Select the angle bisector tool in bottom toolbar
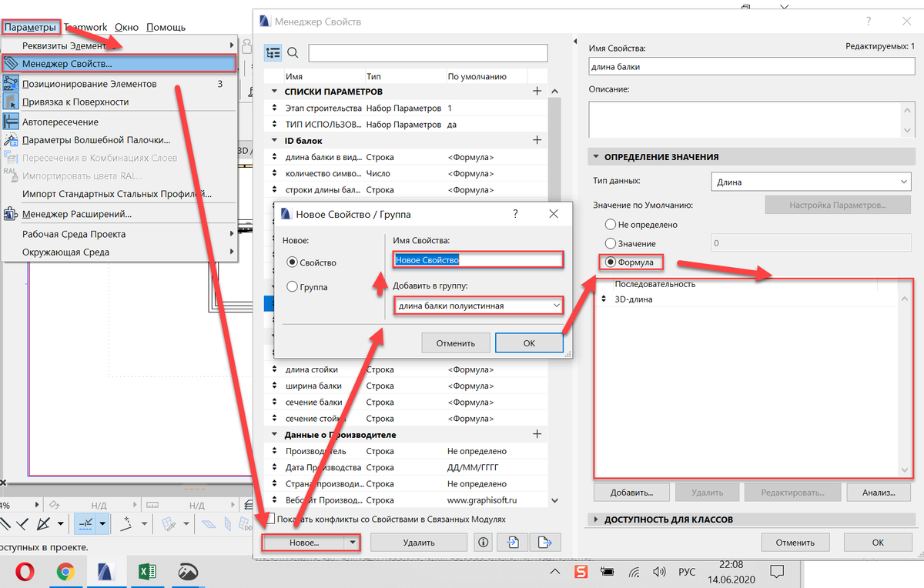This screenshot has height=588, width=924. point(45,524)
